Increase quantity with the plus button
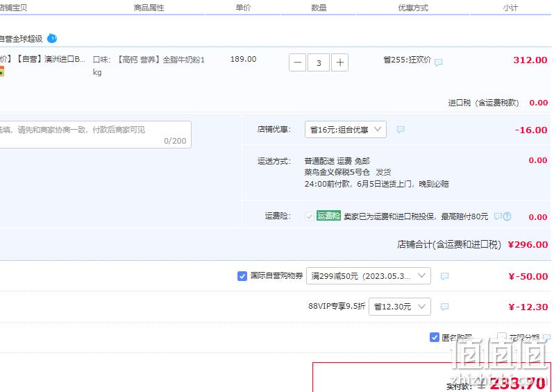 [x=340, y=62]
